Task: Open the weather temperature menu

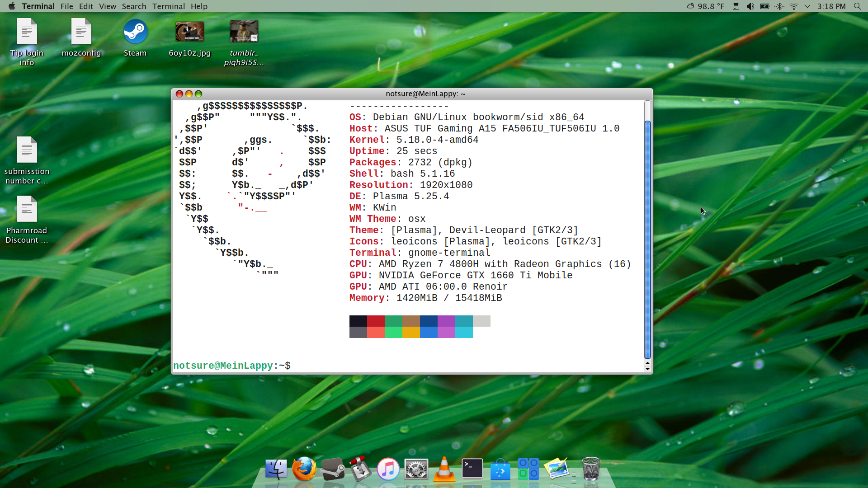Action: 705,6
